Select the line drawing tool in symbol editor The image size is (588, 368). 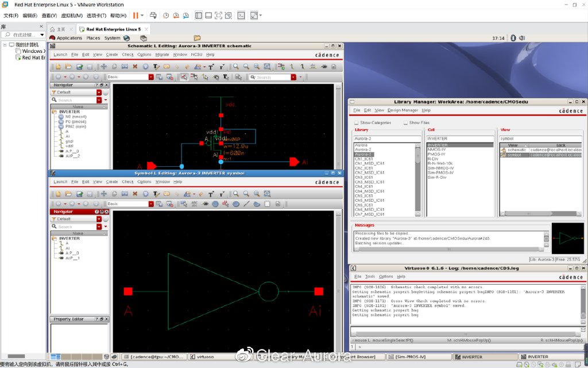pos(246,204)
